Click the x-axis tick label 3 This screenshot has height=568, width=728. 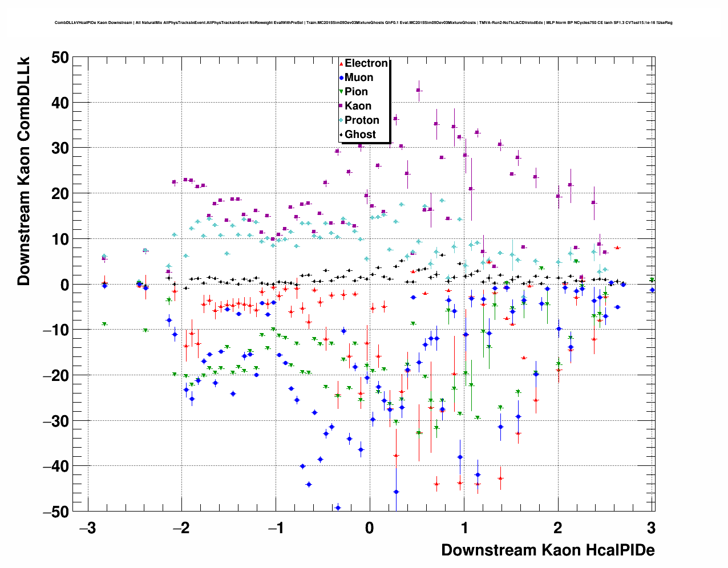click(x=652, y=529)
